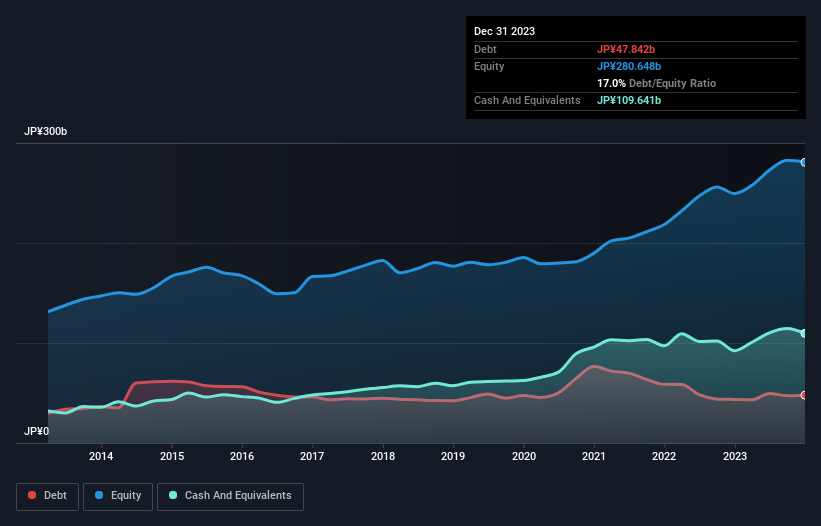Click the JP¥47.842b debt value
This screenshot has height=526, width=821.
626,49
